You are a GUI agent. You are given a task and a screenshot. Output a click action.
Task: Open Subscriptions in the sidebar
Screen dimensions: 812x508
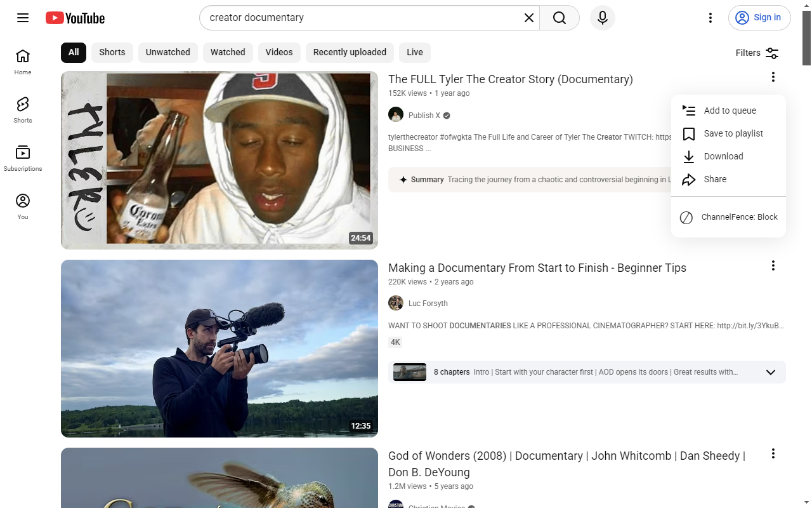[23, 159]
